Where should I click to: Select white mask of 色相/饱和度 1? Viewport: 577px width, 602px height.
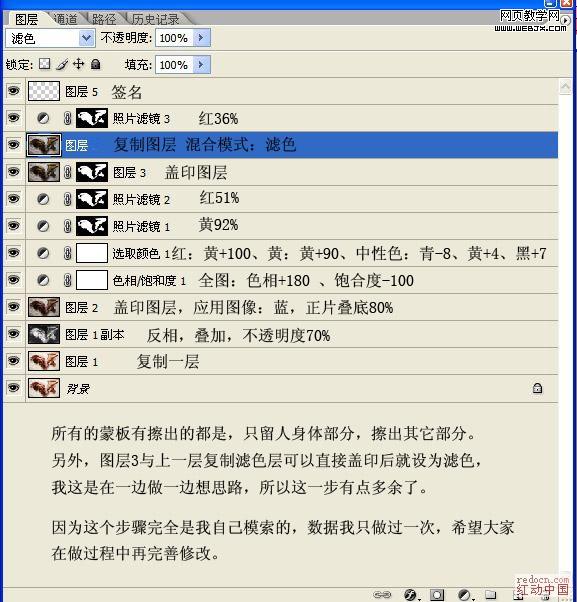pyautogui.click(x=92, y=280)
